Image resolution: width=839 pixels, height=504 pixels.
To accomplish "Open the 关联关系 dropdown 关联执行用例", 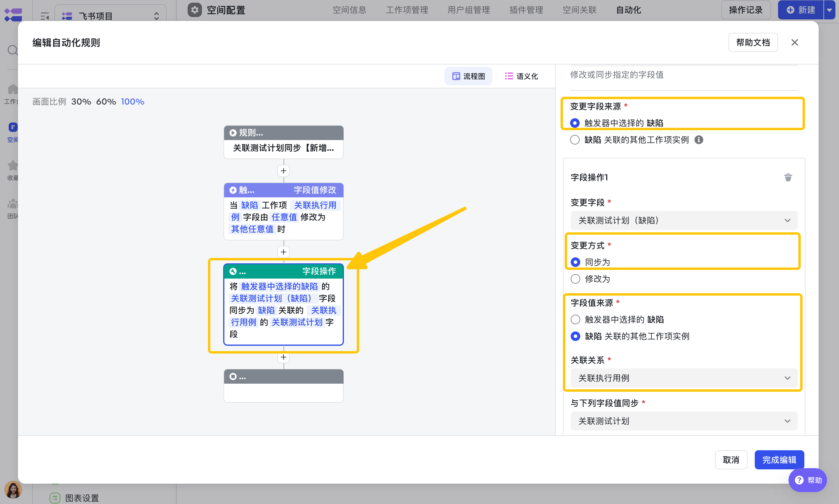I will pos(684,378).
